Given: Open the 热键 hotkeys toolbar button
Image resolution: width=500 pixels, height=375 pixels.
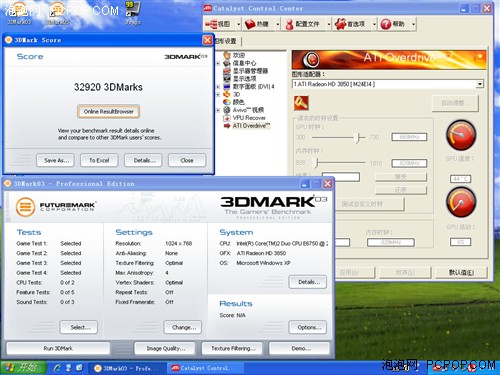Looking at the screenshot, I should (258, 24).
